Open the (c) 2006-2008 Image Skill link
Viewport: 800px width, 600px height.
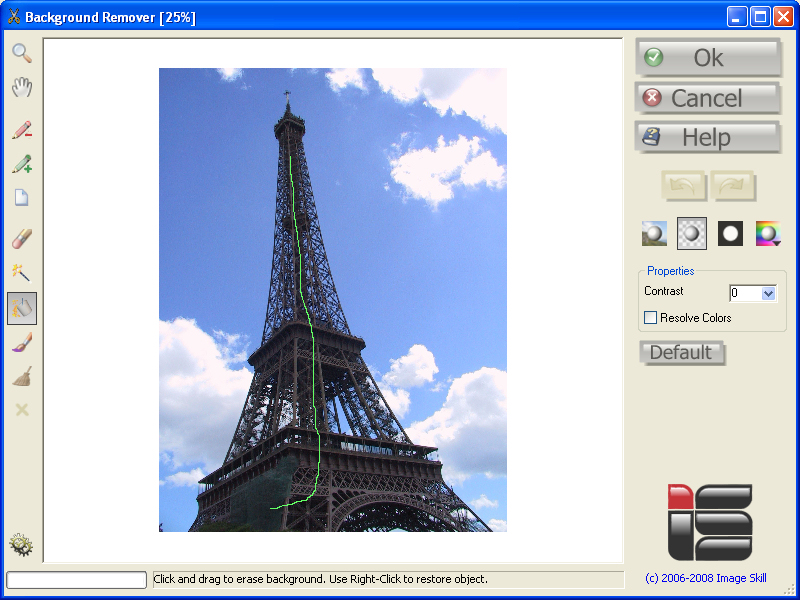pos(706,578)
